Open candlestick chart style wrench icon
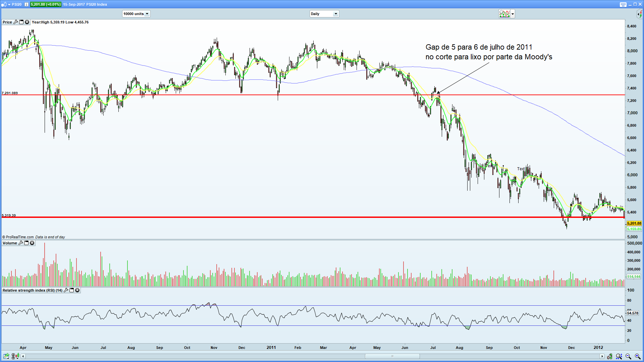This screenshot has height=362, width=644. coord(609,356)
